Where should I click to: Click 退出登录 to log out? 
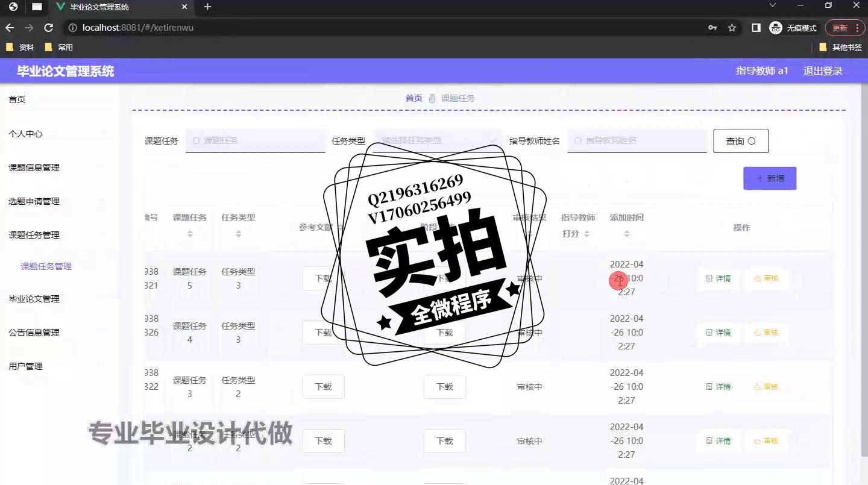[x=823, y=71]
